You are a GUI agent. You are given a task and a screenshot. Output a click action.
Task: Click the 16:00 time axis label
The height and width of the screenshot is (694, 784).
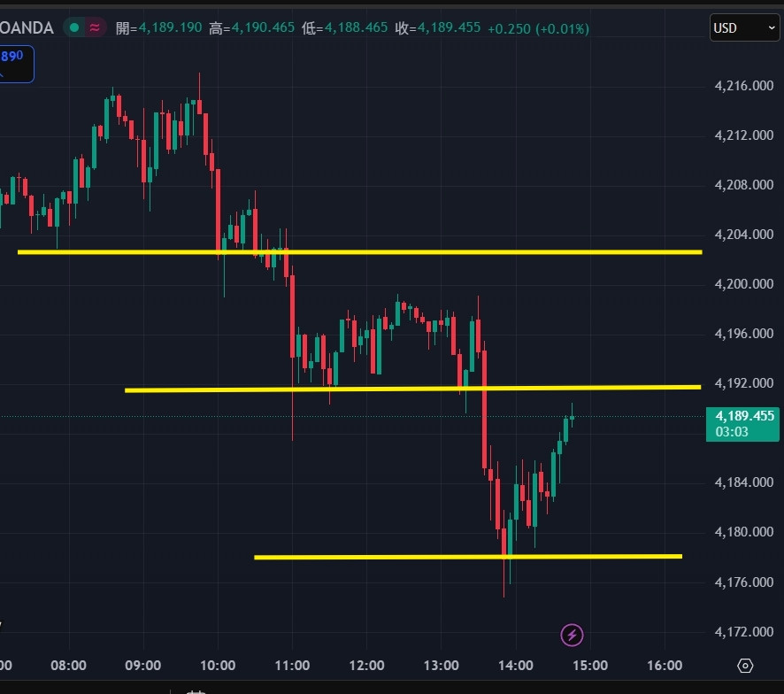pyautogui.click(x=665, y=666)
